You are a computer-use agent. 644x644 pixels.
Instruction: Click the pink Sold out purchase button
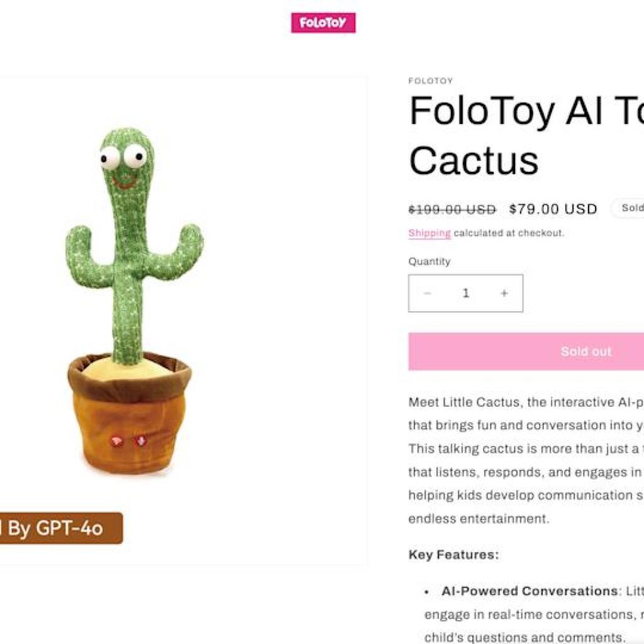pyautogui.click(x=586, y=351)
